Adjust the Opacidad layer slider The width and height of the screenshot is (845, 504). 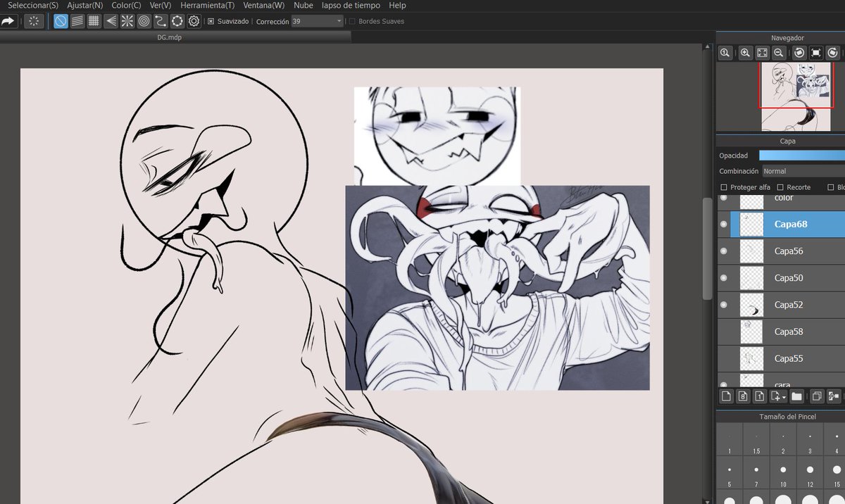point(802,156)
